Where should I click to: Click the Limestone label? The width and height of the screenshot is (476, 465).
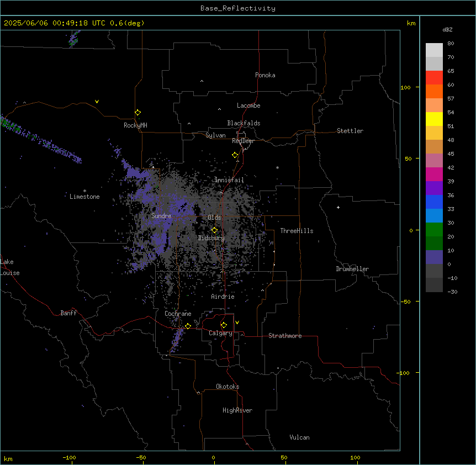pyautogui.click(x=84, y=197)
